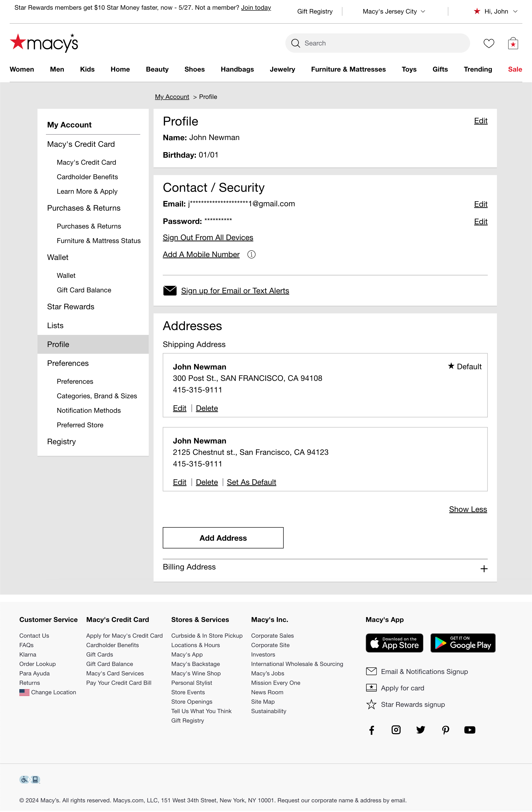532x812 pixels.
Task: Collapse addresses with Show Less
Action: pyautogui.click(x=467, y=509)
